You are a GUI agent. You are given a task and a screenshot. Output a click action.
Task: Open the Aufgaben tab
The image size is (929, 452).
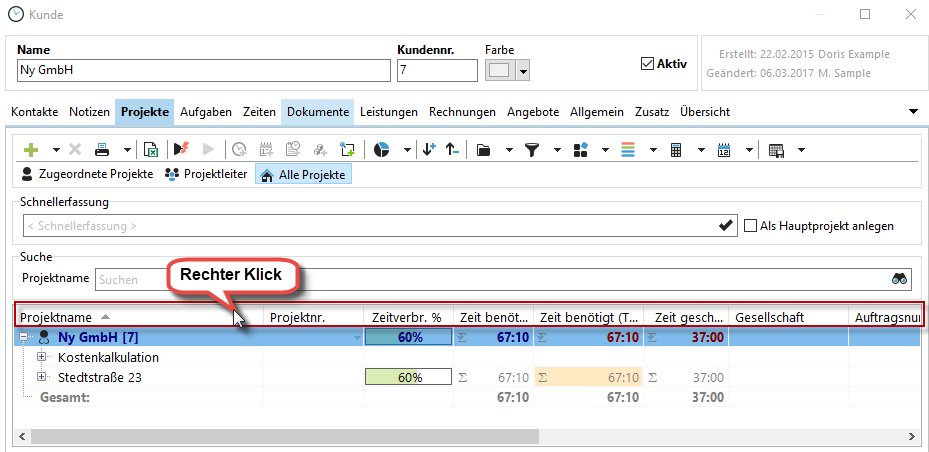pos(206,112)
